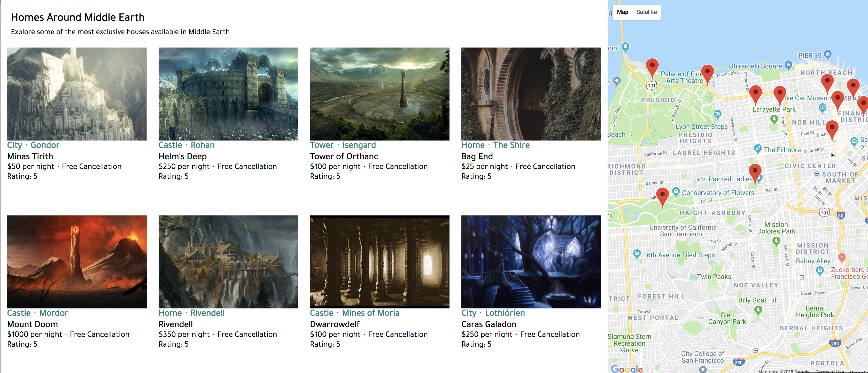Click the '$1000 per night' price text
This screenshot has width=868, height=373.
coord(35,334)
